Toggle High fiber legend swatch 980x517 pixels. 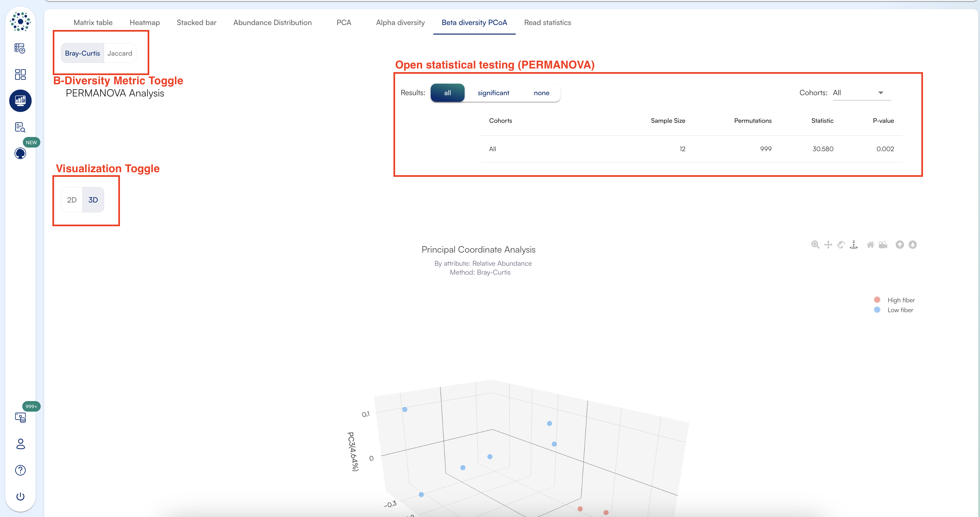click(x=877, y=300)
